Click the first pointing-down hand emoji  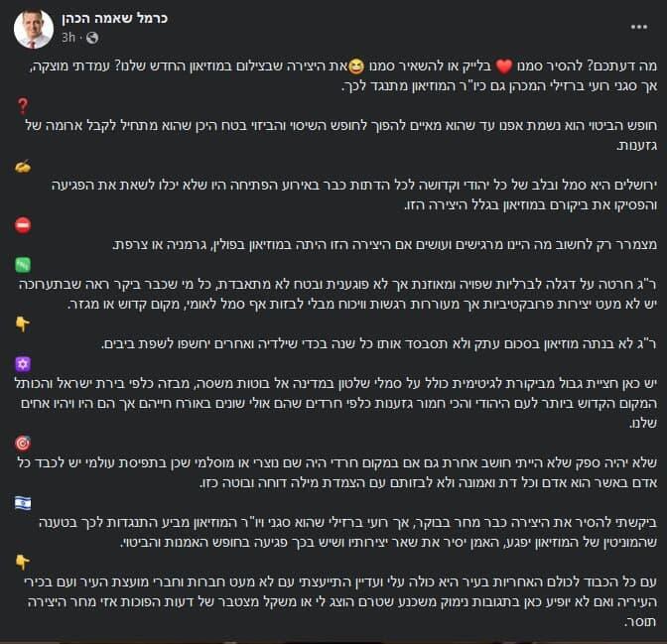point(23,324)
